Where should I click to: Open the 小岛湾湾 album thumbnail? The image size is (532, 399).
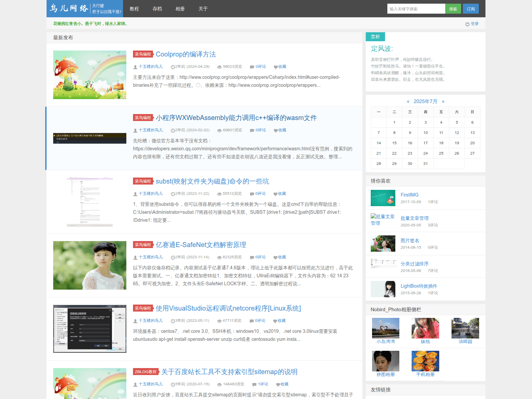tap(385, 328)
